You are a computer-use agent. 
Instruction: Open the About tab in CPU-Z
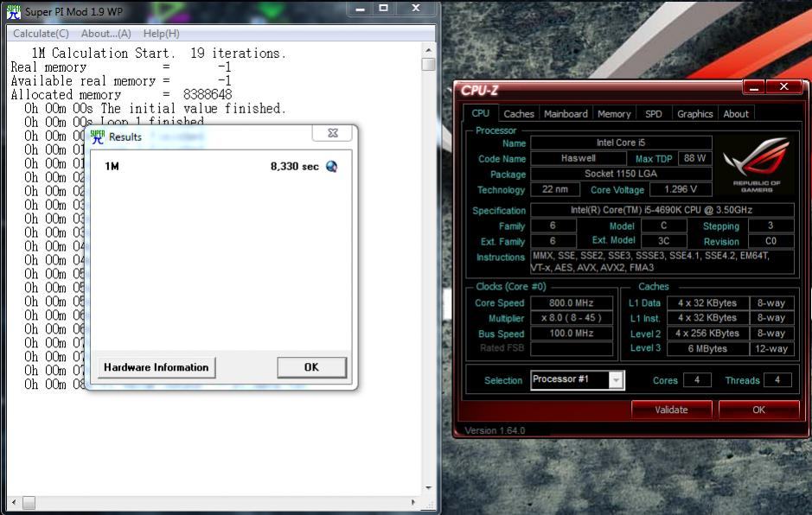coord(736,114)
